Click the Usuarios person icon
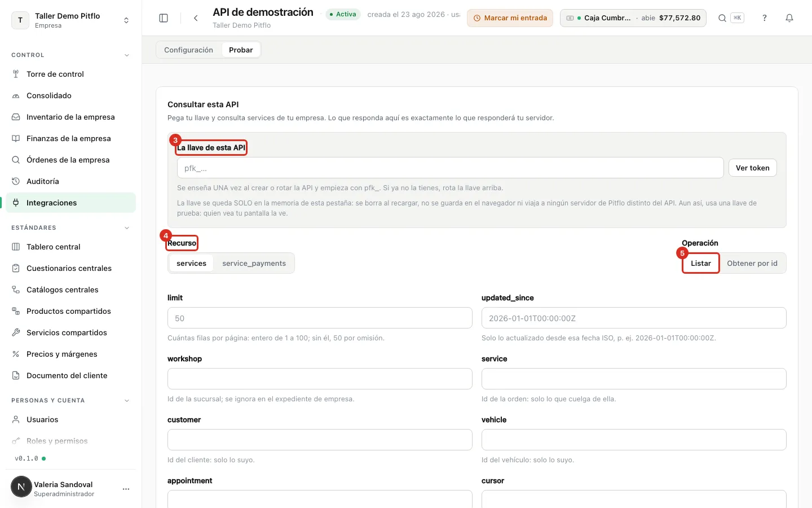Image resolution: width=812 pixels, height=508 pixels. (x=16, y=419)
